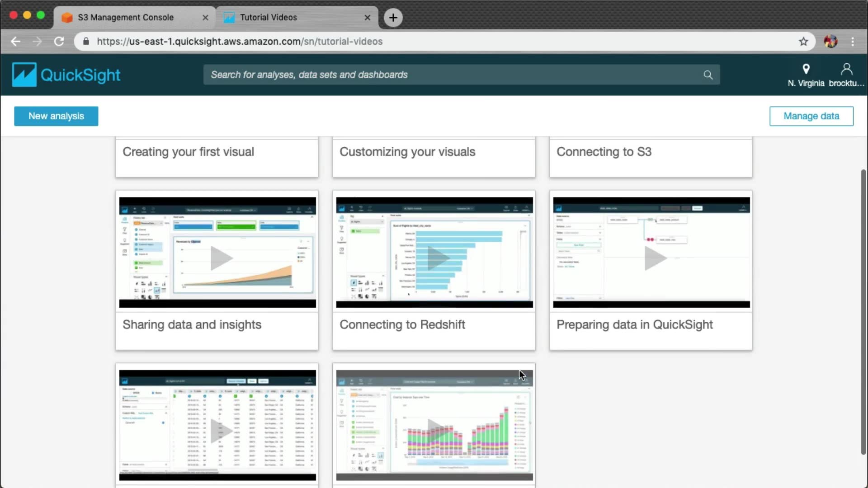This screenshot has width=868, height=488.
Task: Bookmark this page with star icon
Action: tap(803, 42)
